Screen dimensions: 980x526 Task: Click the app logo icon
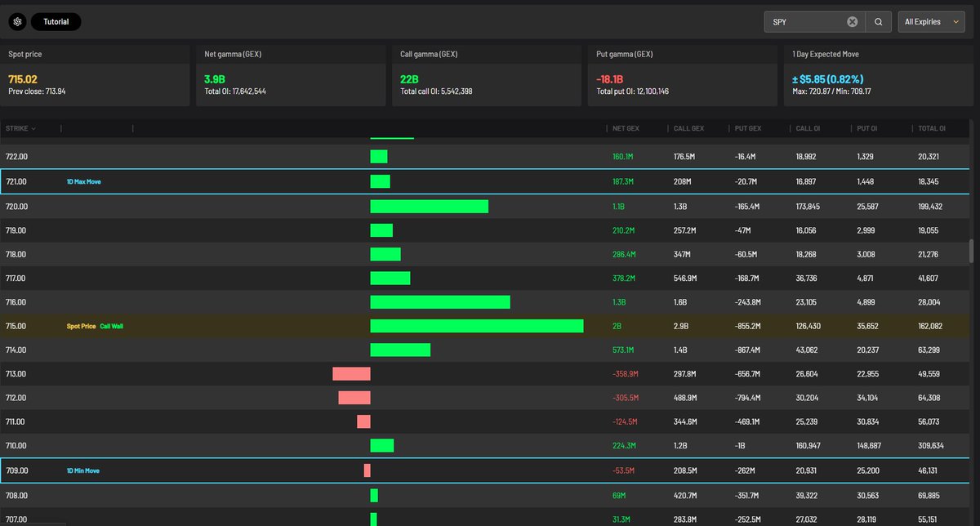click(17, 22)
